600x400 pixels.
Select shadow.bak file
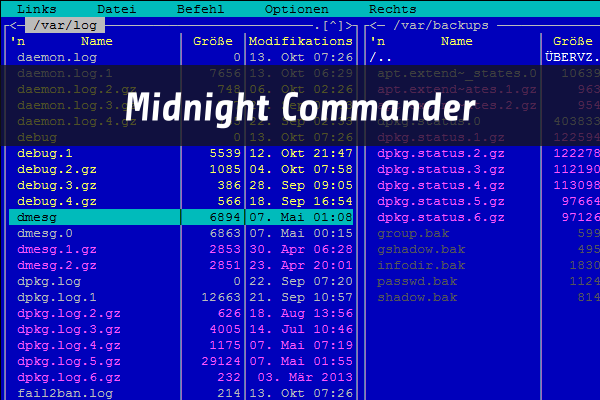417,297
